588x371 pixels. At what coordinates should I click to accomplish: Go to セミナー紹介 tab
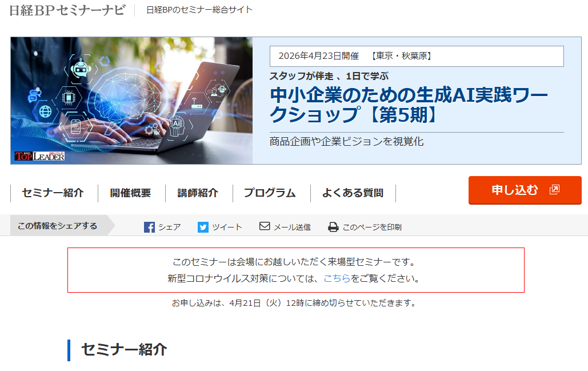[53, 193]
